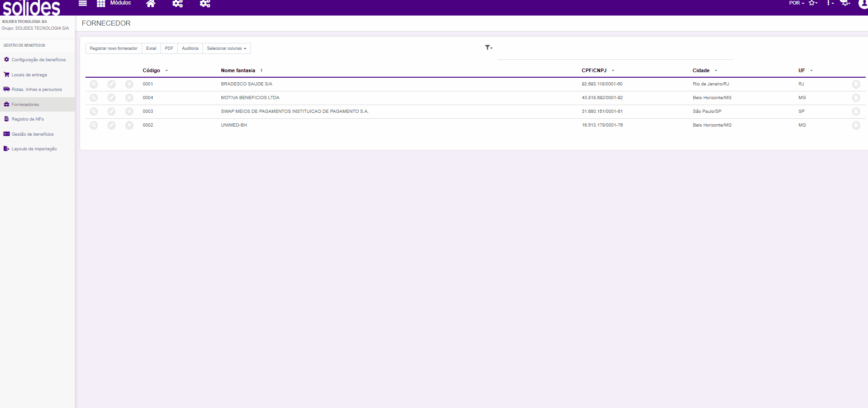The image size is (868, 408).
Task: Export the table to Excel
Action: (151, 48)
